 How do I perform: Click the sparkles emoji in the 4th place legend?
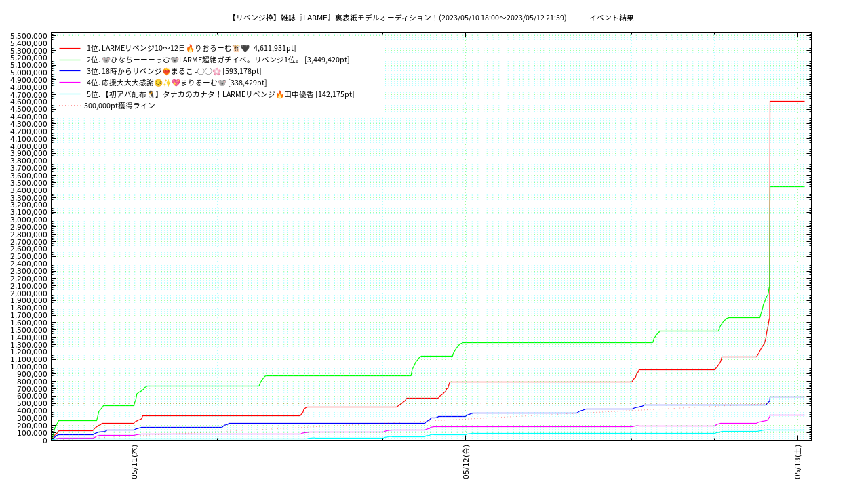tap(166, 83)
